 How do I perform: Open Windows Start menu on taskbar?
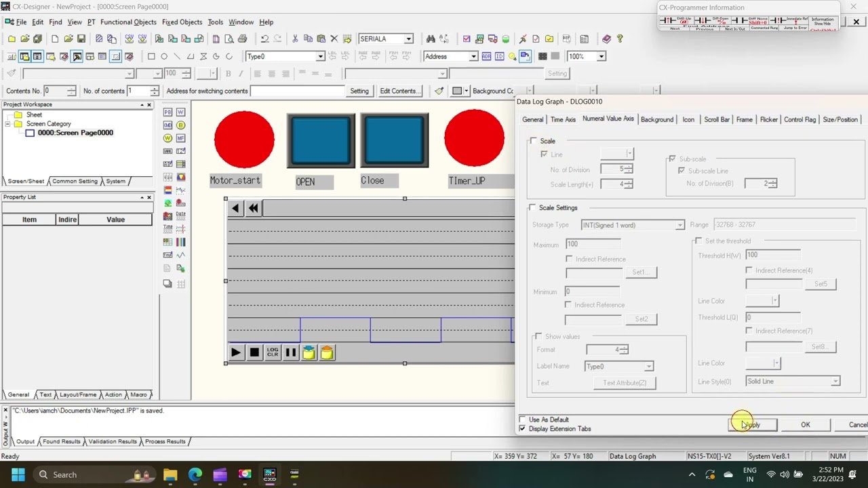coord(18,474)
